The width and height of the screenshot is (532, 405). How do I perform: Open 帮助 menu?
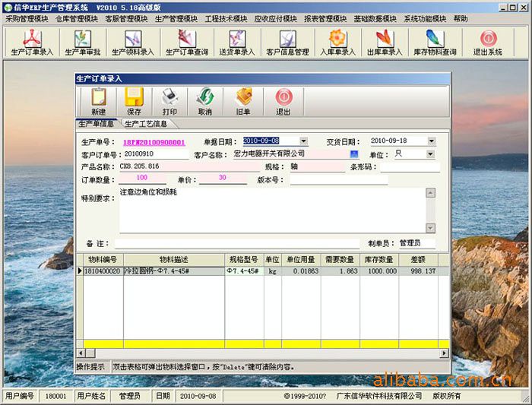click(461, 19)
